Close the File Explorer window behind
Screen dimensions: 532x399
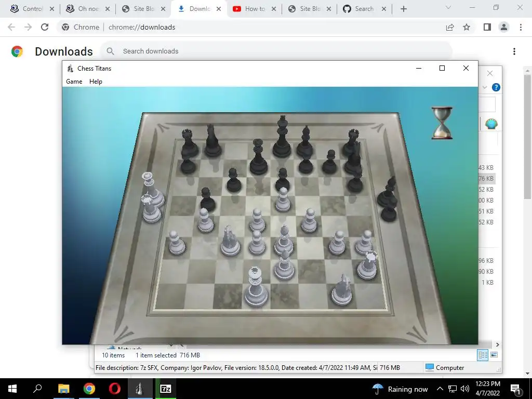tap(490, 73)
